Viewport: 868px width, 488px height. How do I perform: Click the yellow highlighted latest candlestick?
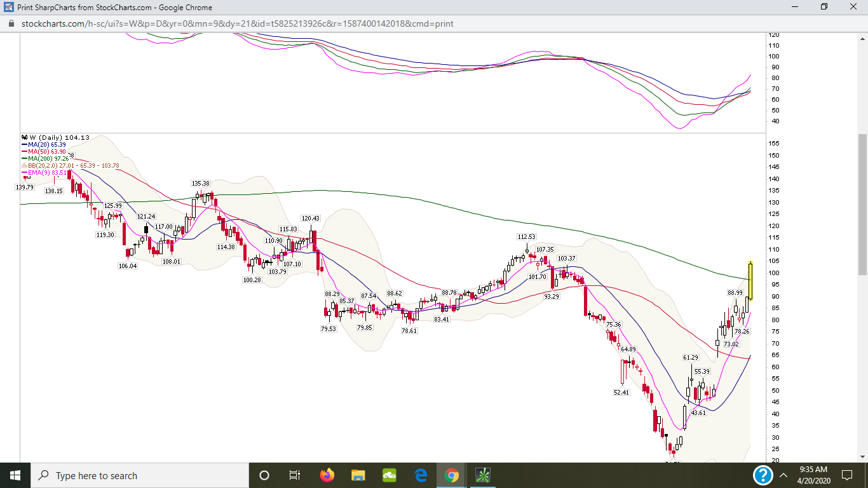(750, 280)
